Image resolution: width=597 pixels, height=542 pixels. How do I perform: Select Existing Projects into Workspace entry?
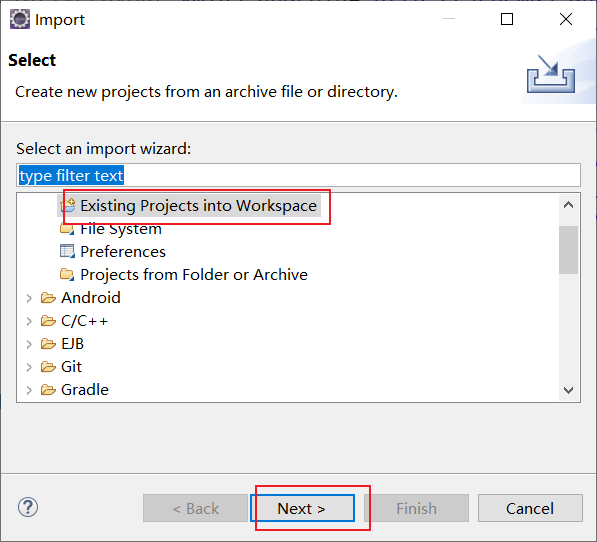coord(189,206)
